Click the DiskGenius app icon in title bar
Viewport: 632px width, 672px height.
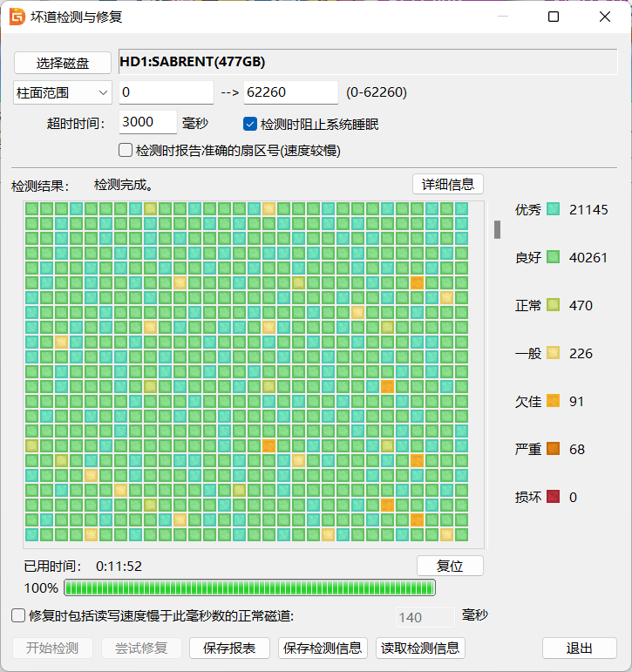point(17,17)
